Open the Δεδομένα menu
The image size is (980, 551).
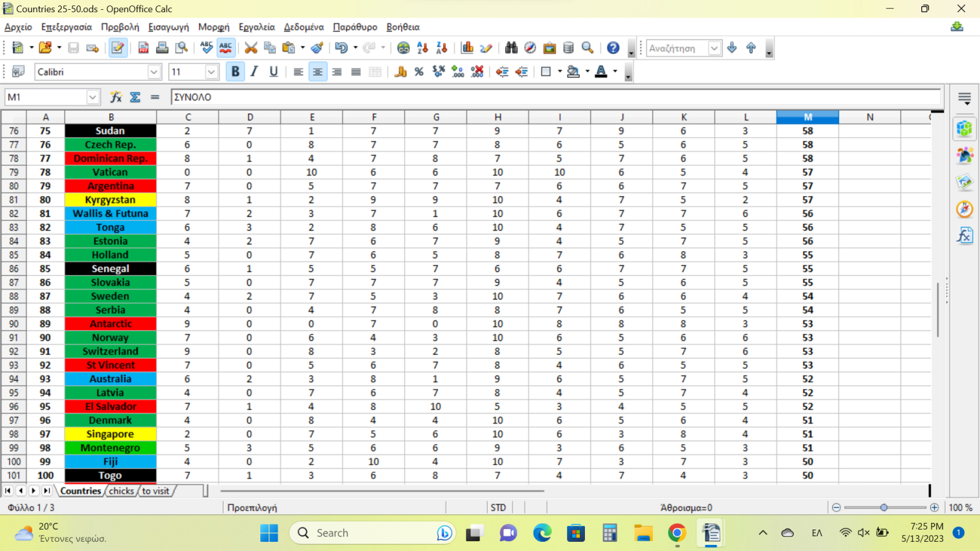coord(304,27)
